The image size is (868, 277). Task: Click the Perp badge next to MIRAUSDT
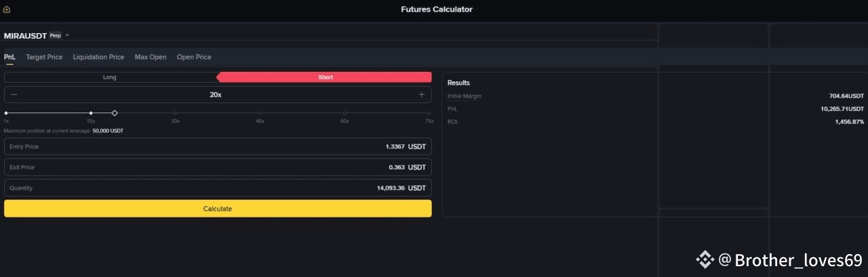click(x=55, y=35)
